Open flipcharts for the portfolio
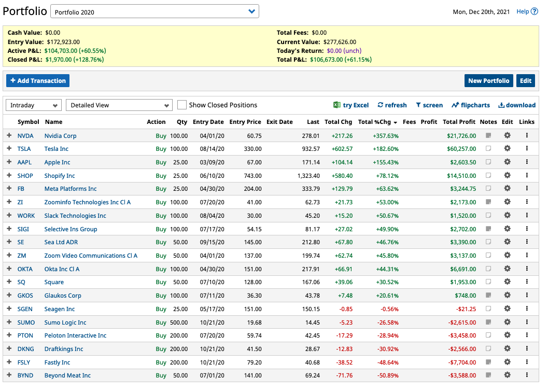 pos(471,105)
